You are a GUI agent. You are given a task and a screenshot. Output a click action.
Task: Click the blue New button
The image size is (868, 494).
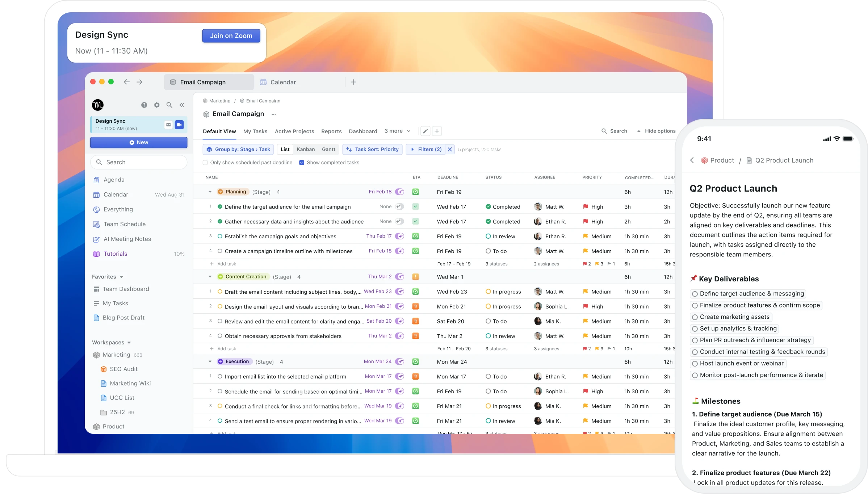(139, 143)
